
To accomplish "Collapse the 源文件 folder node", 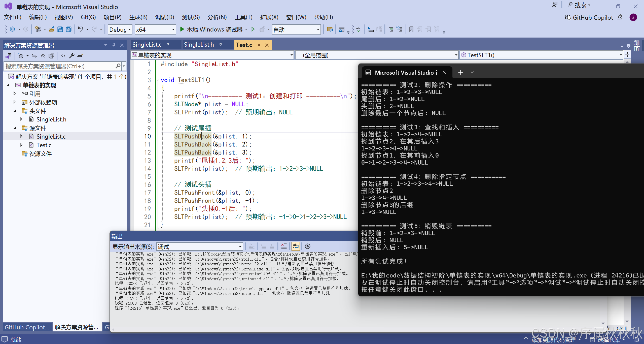I will (x=15, y=128).
